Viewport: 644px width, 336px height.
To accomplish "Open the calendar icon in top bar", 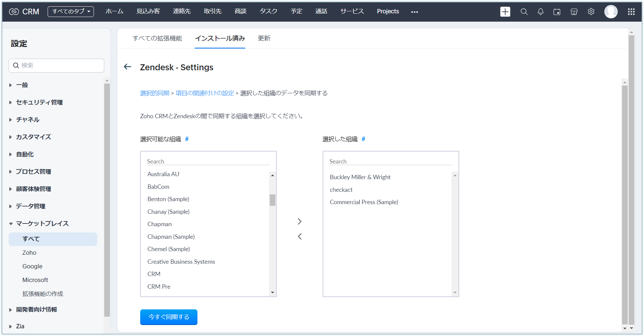I will 557,12.
